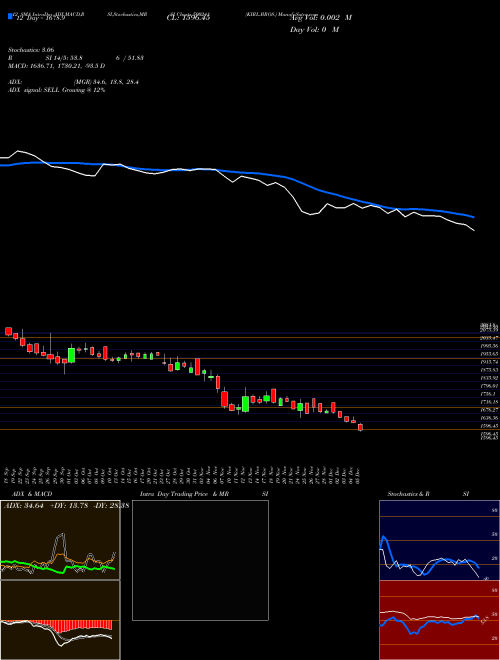Click the 1676.27 price axis label
The image size is (500, 660).
(x=489, y=410)
